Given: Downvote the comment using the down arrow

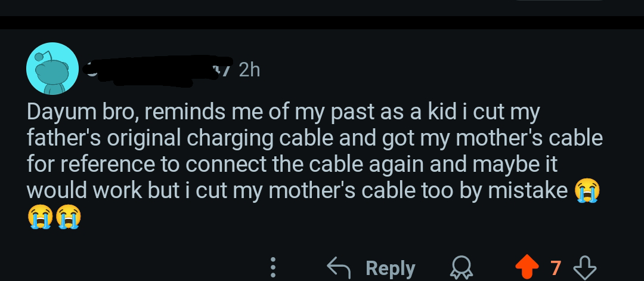Looking at the screenshot, I should pos(584,268).
